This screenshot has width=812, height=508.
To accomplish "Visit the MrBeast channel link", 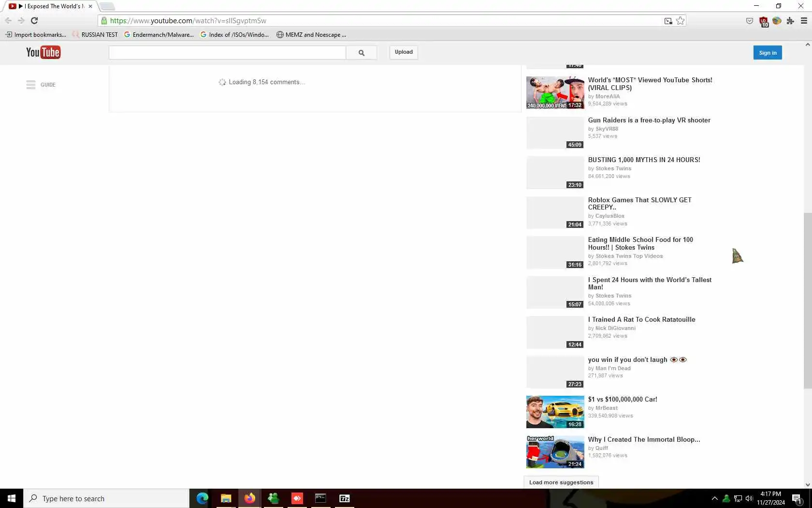I will click(607, 408).
